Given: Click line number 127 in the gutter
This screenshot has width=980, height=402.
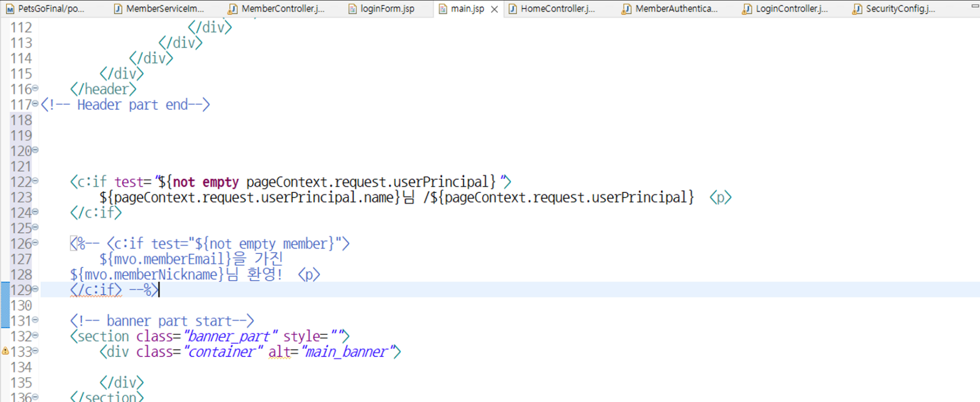Looking at the screenshot, I should coord(21,259).
